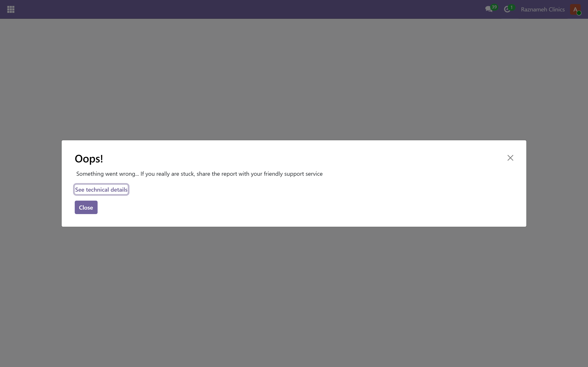Screen dimensions: 588x367
Task: Click the dimmed backdrop above the dialog
Action: pyautogui.click(x=294, y=78)
